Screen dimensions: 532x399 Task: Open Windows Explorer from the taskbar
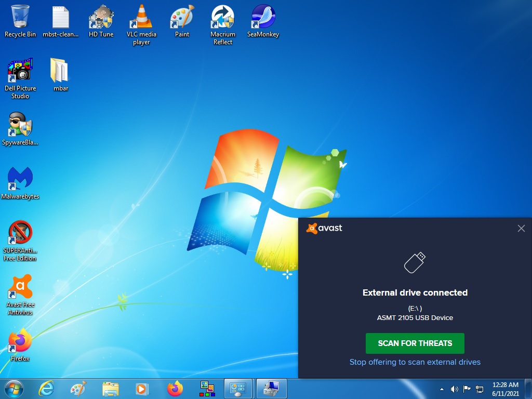111,389
